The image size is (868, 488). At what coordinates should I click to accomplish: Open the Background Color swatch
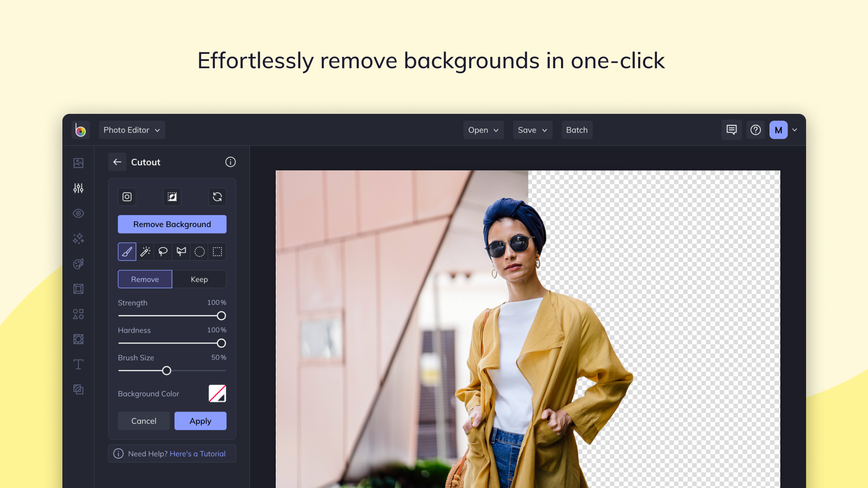click(217, 394)
